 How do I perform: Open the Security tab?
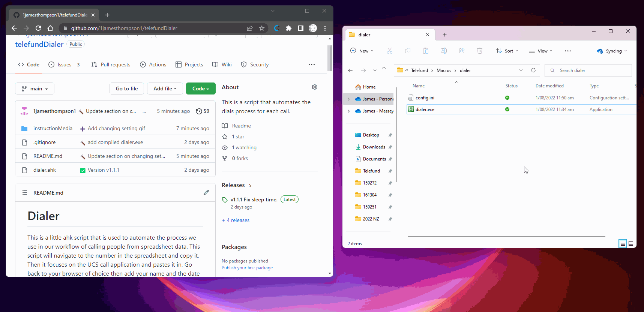(255, 64)
